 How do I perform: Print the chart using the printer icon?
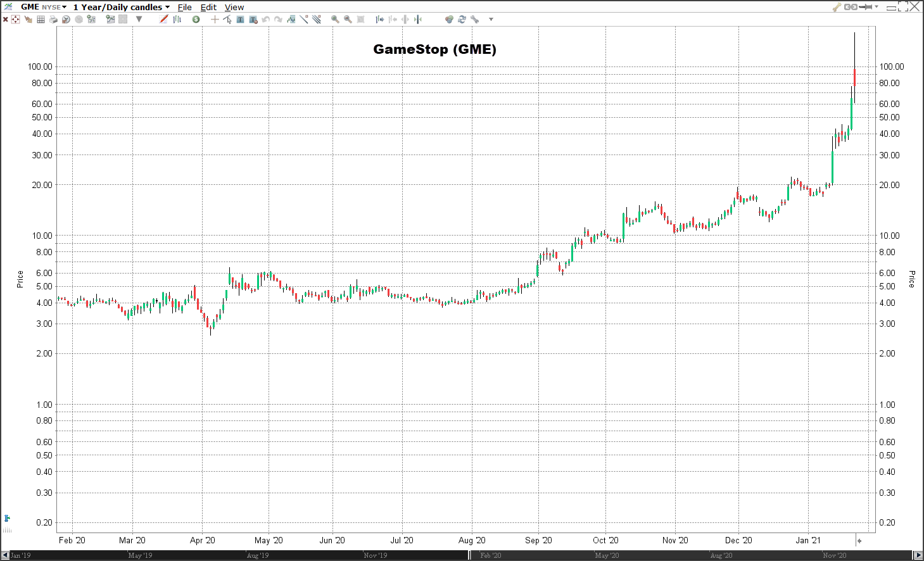point(53,19)
